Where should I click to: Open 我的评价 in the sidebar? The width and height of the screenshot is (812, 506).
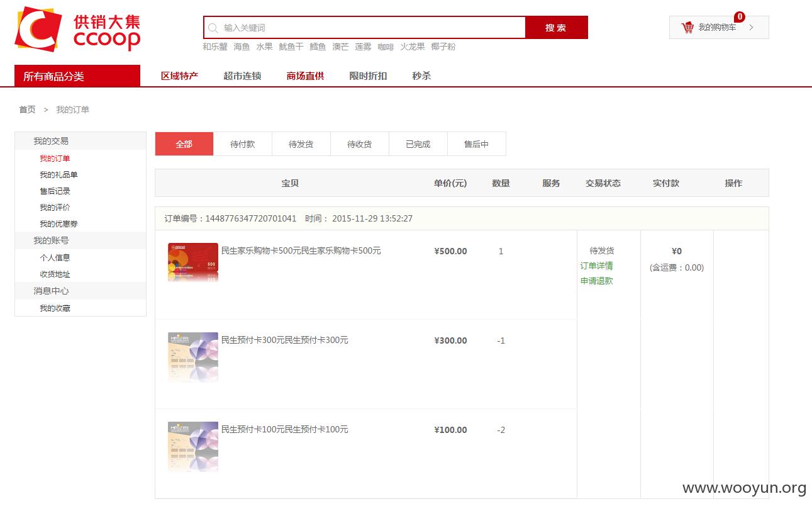coord(55,208)
